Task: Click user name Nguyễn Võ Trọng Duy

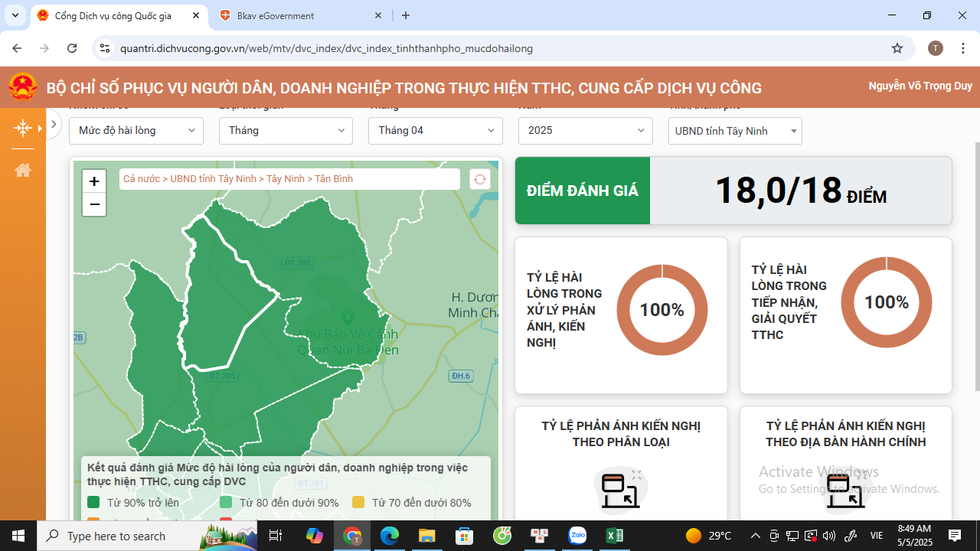Action: (920, 86)
